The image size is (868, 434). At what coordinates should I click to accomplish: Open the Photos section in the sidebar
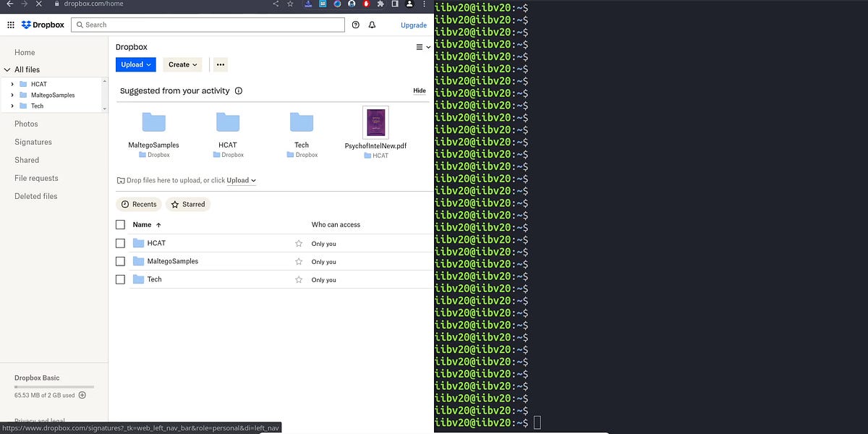(26, 124)
